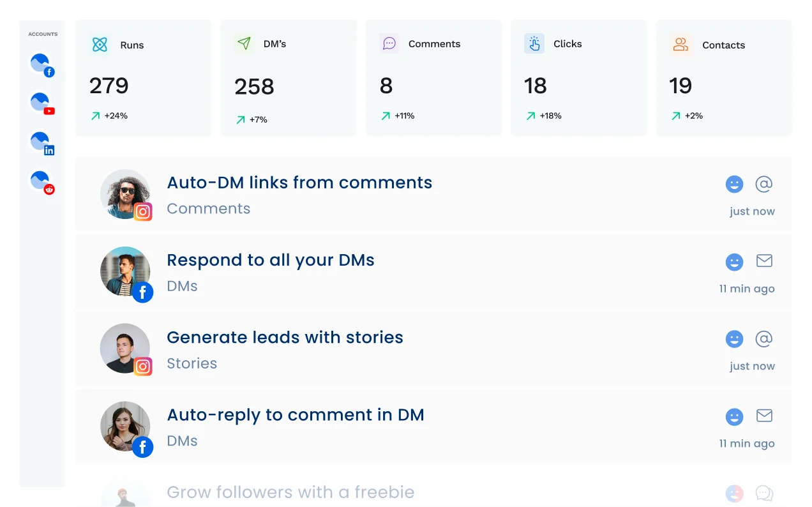Image resolution: width=812 pixels, height=507 pixels.
Task: Open the Comments speech bubble icon
Action: 389,43
